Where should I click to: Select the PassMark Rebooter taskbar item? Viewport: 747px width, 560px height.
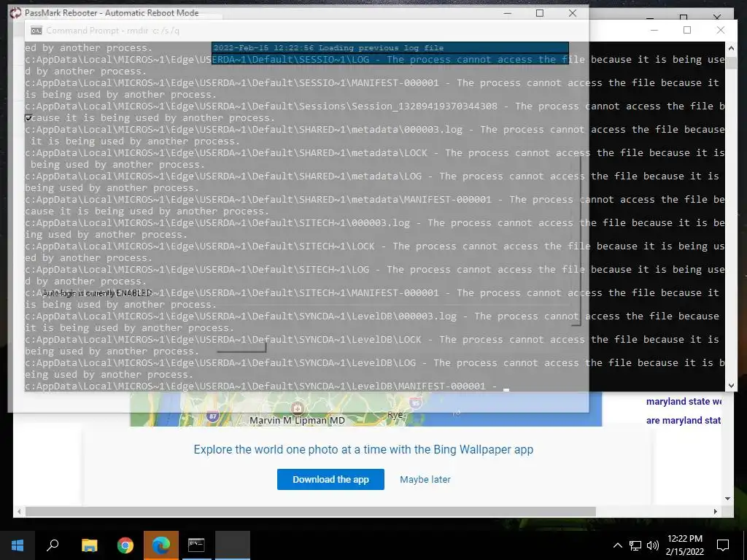click(233, 545)
